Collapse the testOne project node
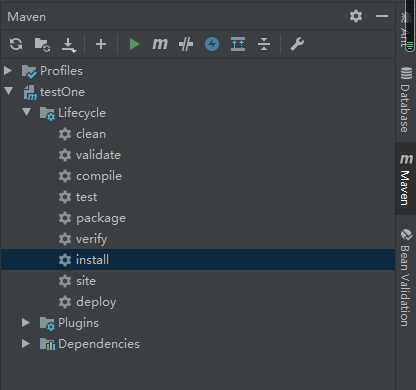 9,91
